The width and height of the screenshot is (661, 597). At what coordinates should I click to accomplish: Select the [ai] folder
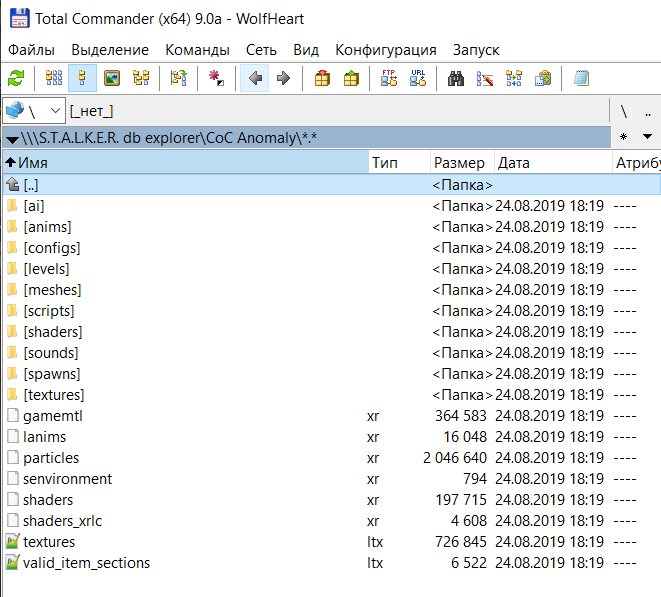pyautogui.click(x=331, y=206)
